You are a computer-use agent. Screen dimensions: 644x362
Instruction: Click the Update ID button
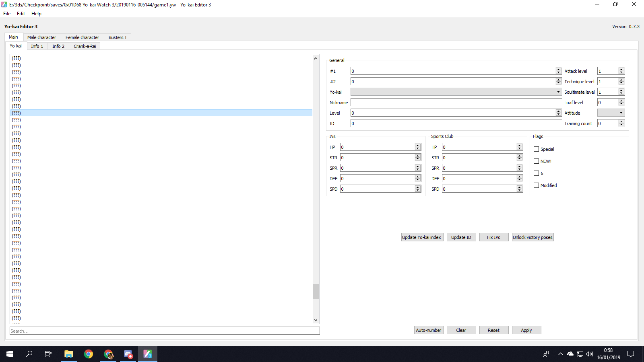pos(461,237)
